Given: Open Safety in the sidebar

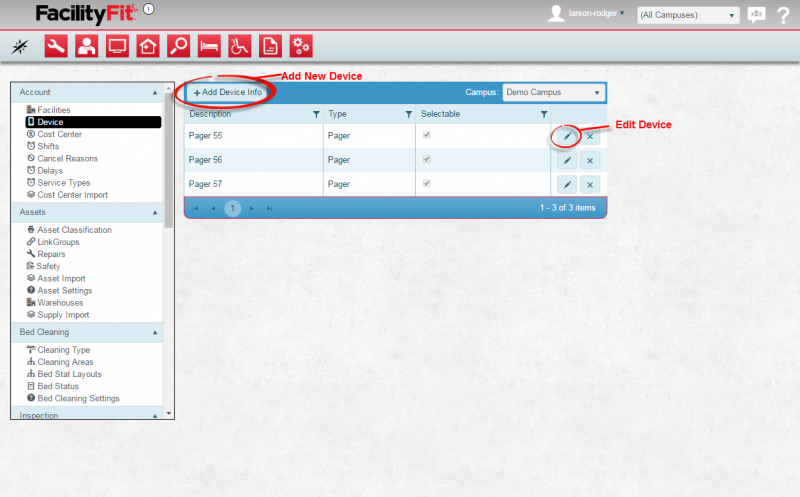Looking at the screenshot, I should (x=43, y=266).
